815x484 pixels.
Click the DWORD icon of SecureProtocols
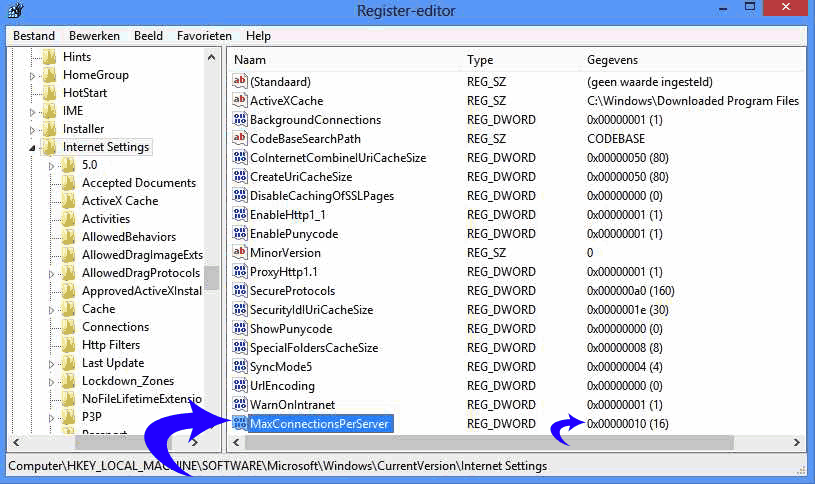[x=240, y=291]
